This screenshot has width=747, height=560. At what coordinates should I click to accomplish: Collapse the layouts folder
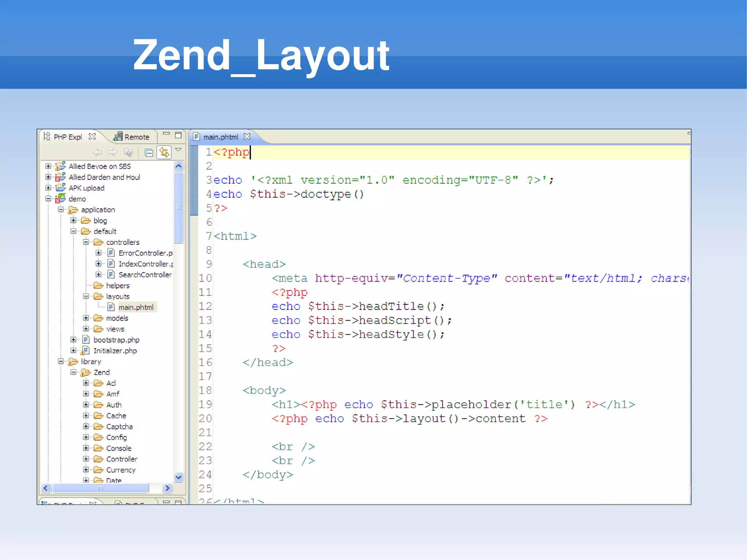[86, 296]
